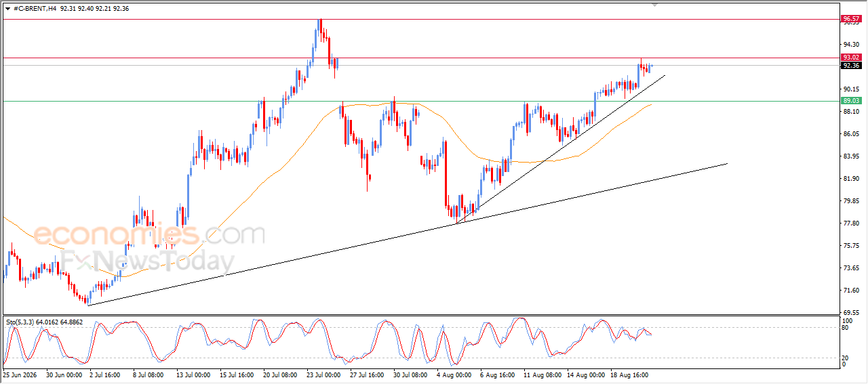868x384 pixels.
Task: Select the red 96.57 price tag
Action: (x=851, y=19)
